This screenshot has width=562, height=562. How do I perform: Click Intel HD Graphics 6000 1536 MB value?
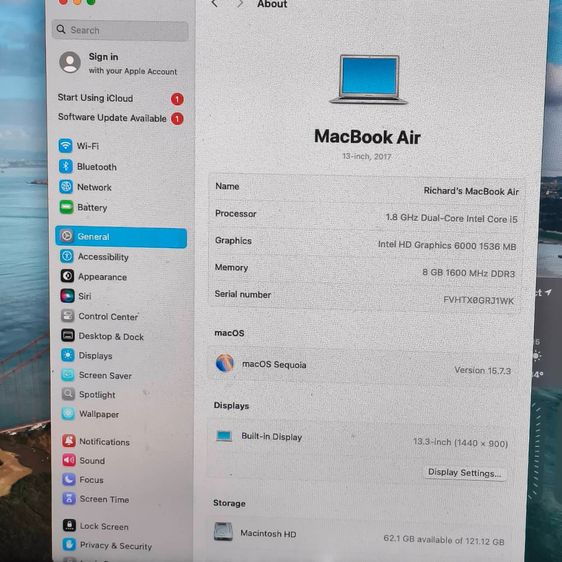click(x=447, y=246)
